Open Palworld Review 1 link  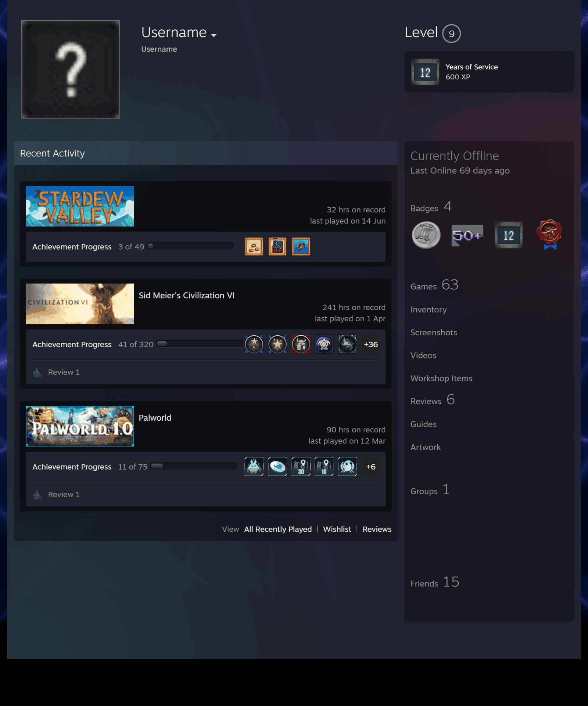[64, 495]
